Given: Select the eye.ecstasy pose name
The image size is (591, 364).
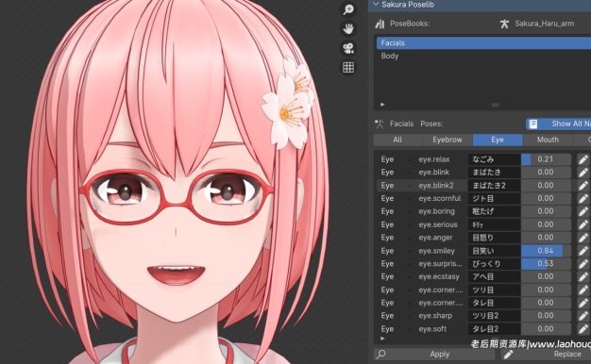Looking at the screenshot, I should coord(439,277).
